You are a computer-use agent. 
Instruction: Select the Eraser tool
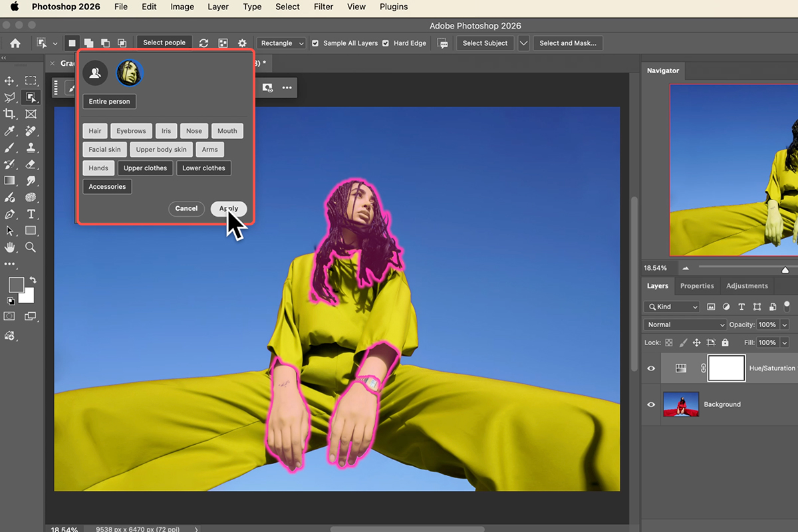tap(31, 164)
